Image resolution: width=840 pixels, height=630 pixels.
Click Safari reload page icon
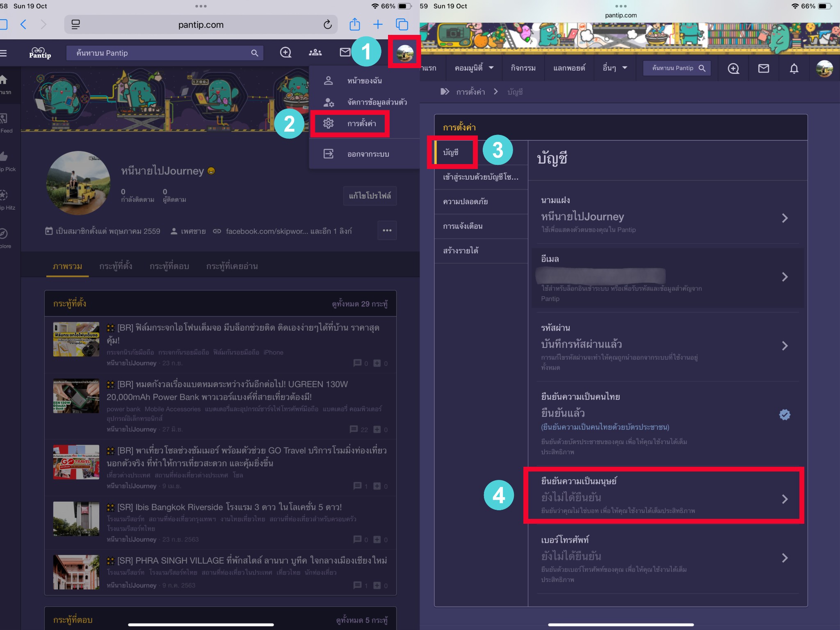327,25
